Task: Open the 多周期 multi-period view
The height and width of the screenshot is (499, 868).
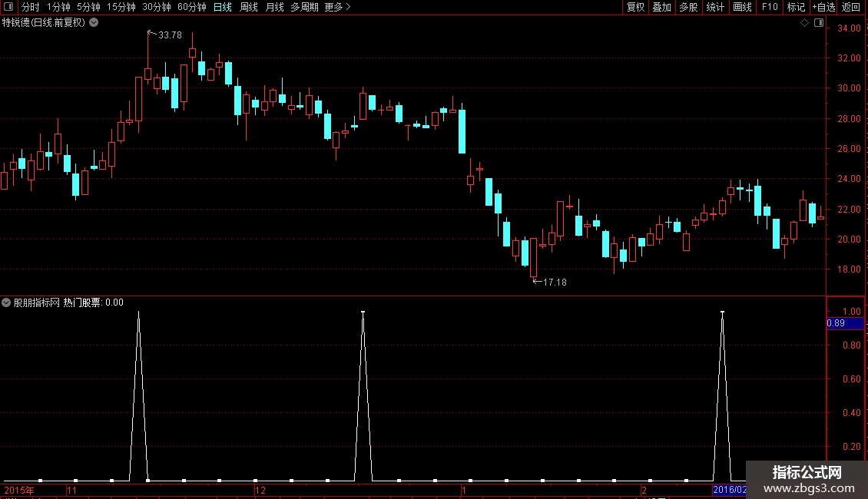Action: click(304, 7)
